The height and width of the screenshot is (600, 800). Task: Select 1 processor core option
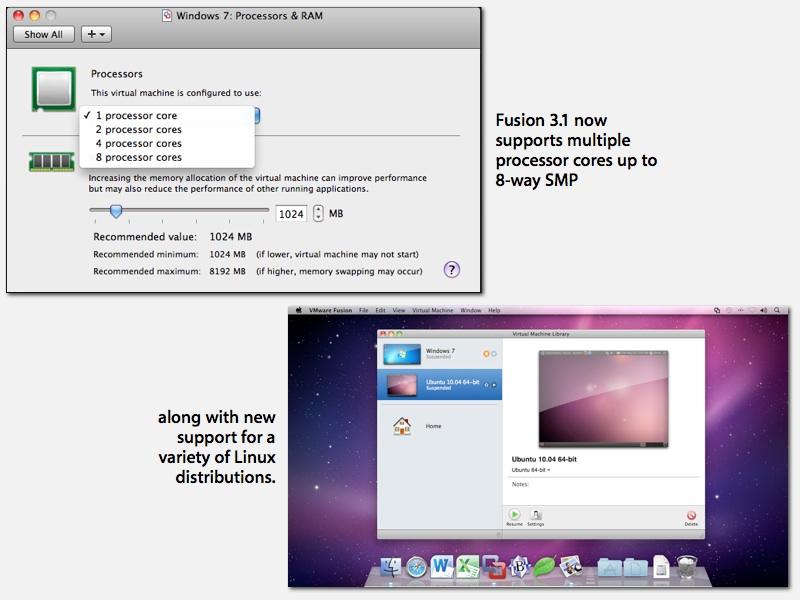pos(167,116)
